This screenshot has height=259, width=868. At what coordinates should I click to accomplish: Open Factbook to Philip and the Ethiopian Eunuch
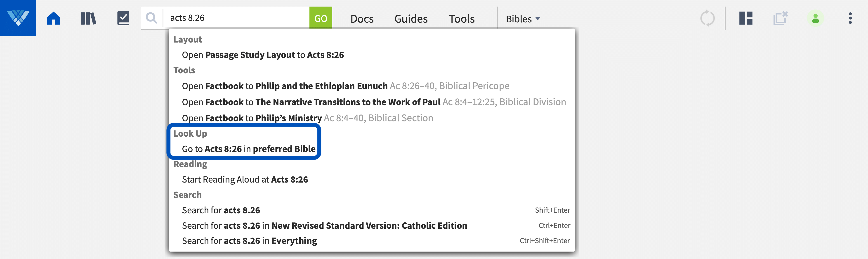pos(285,86)
